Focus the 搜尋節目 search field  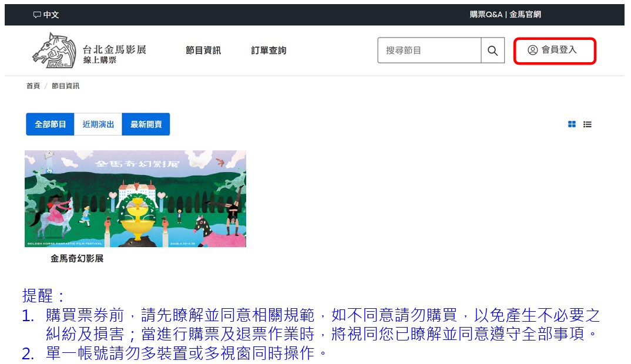pyautogui.click(x=429, y=50)
